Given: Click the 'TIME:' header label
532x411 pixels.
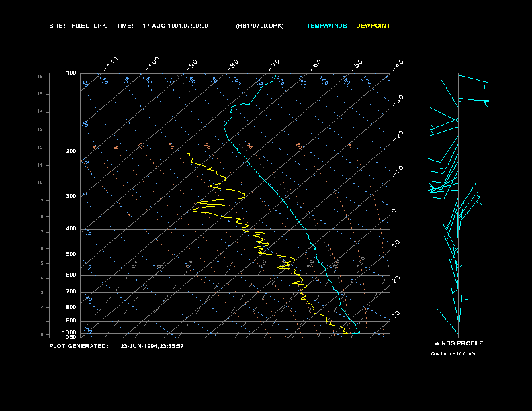Looking at the screenshot, I should [125, 26].
